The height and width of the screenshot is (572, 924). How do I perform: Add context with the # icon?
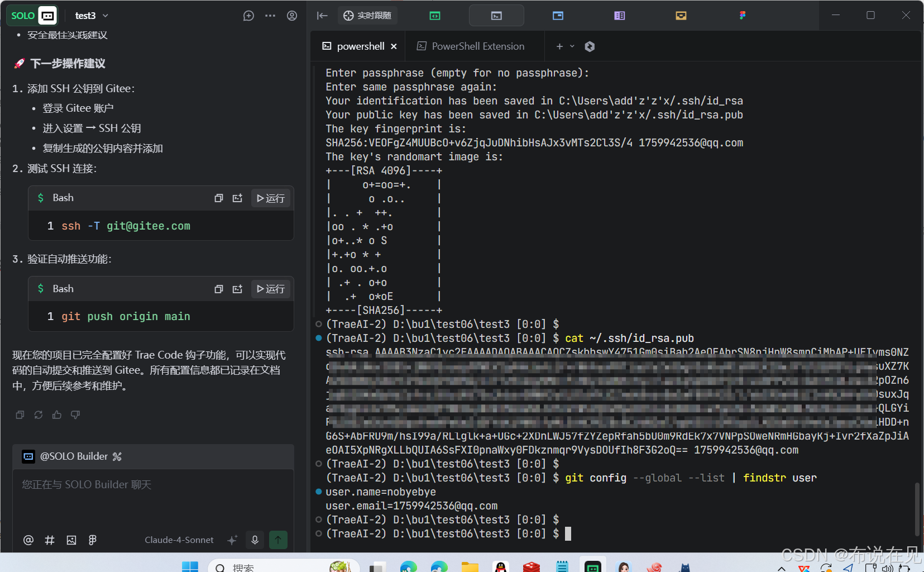50,540
